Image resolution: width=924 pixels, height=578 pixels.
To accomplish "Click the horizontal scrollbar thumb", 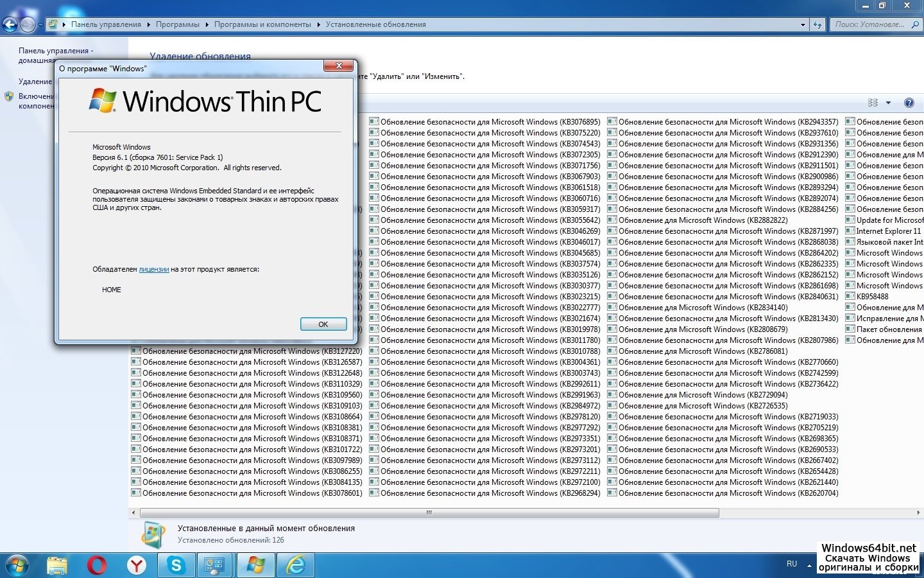I will pos(429,512).
